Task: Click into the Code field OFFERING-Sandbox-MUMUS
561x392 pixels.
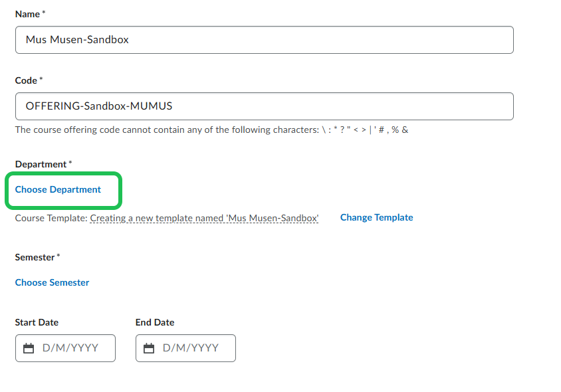Action: [264, 106]
